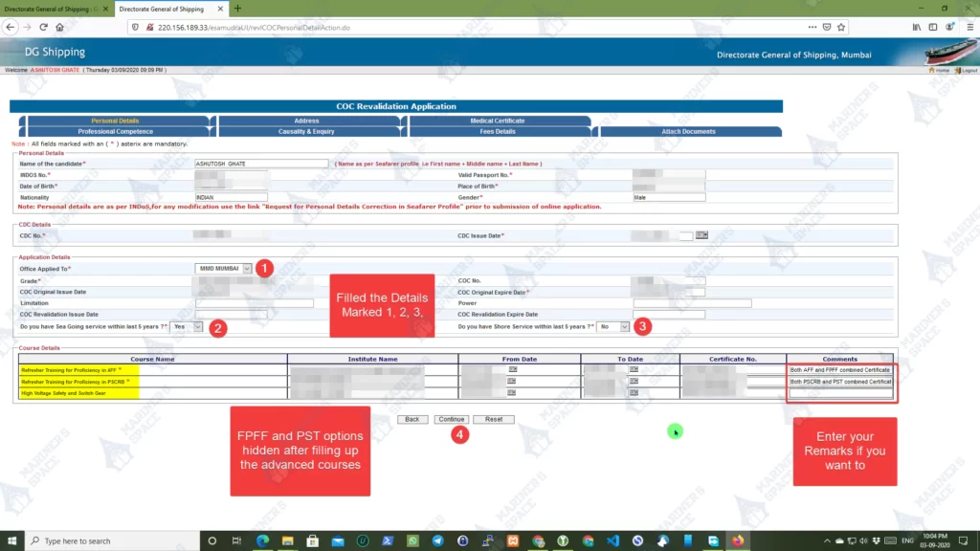
Task: Click the Windows taskbar search box
Action: (x=113, y=540)
